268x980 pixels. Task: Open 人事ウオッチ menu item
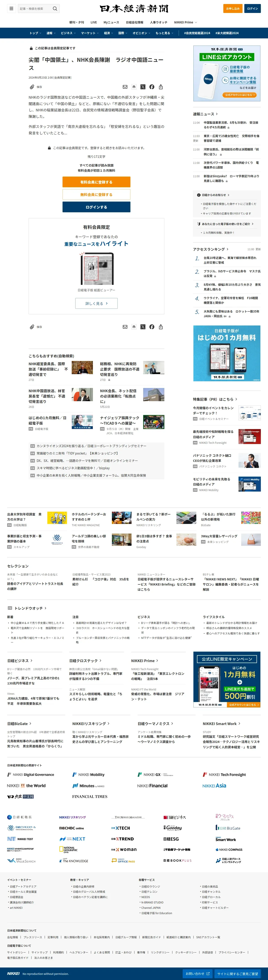(x=159, y=23)
